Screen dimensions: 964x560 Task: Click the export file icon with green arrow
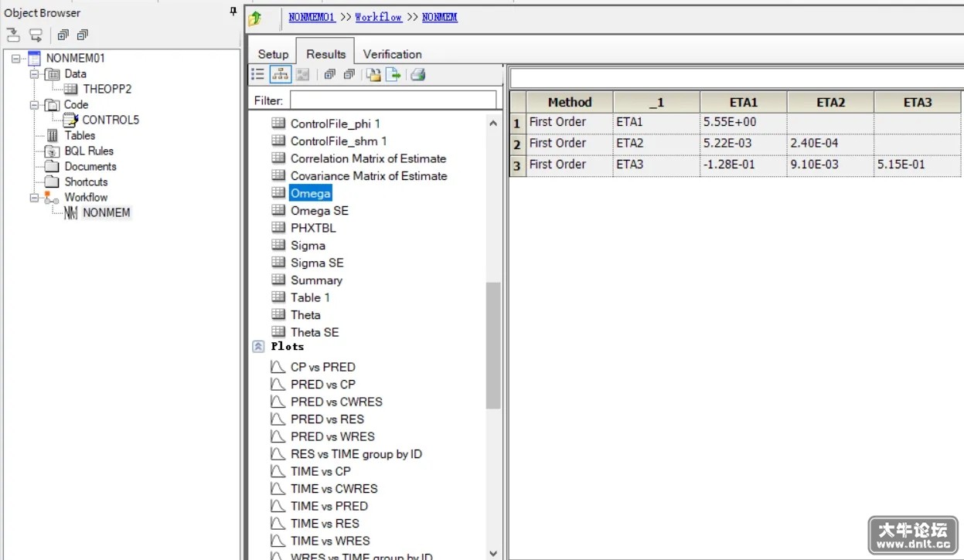pos(393,75)
